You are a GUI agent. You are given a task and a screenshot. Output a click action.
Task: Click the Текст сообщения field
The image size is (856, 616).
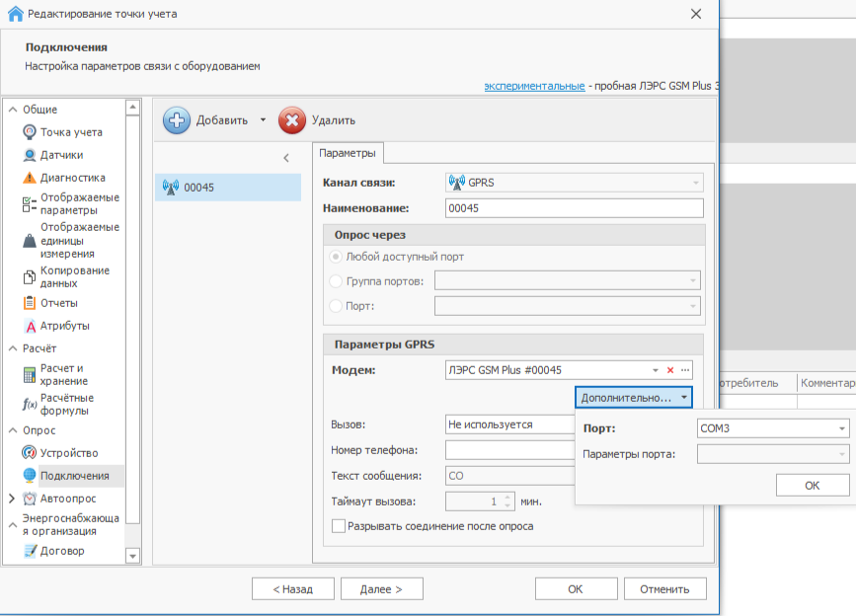pos(509,476)
